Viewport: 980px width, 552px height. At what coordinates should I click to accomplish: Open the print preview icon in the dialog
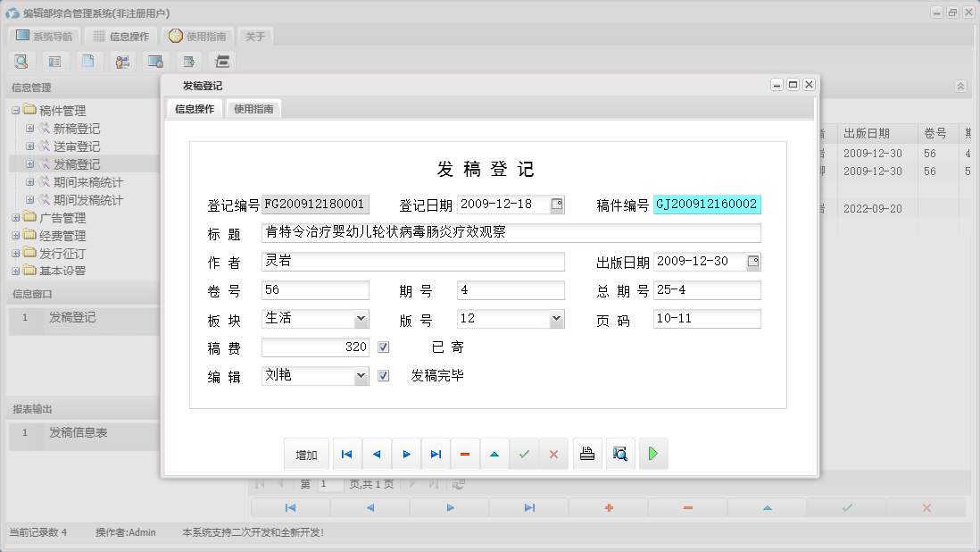(x=619, y=454)
